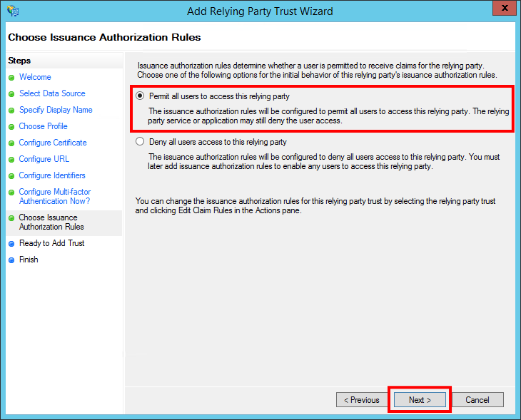Click green bullet beside Specify Display Name
This screenshot has height=420, width=521.
tap(11, 111)
